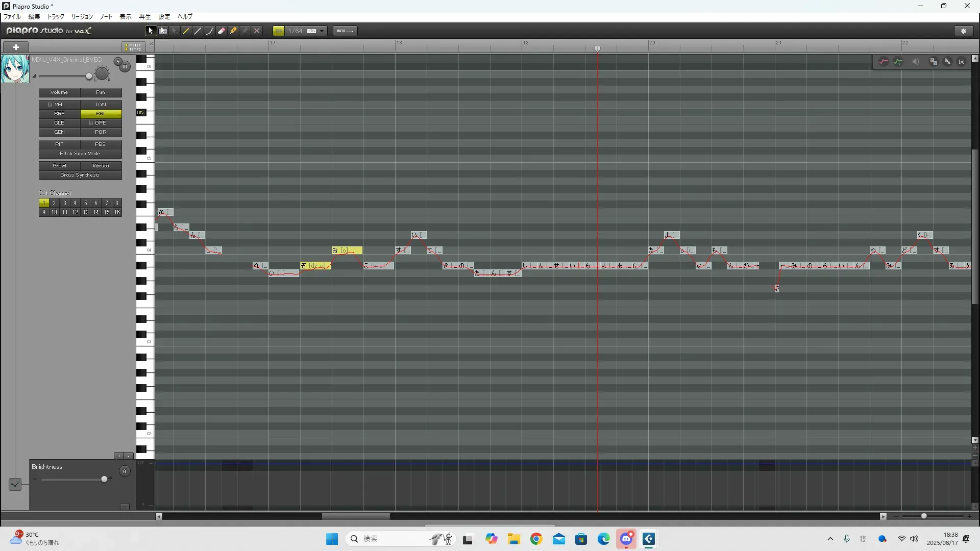Open the ノート menu
This screenshot has width=980, height=551.
tap(106, 17)
